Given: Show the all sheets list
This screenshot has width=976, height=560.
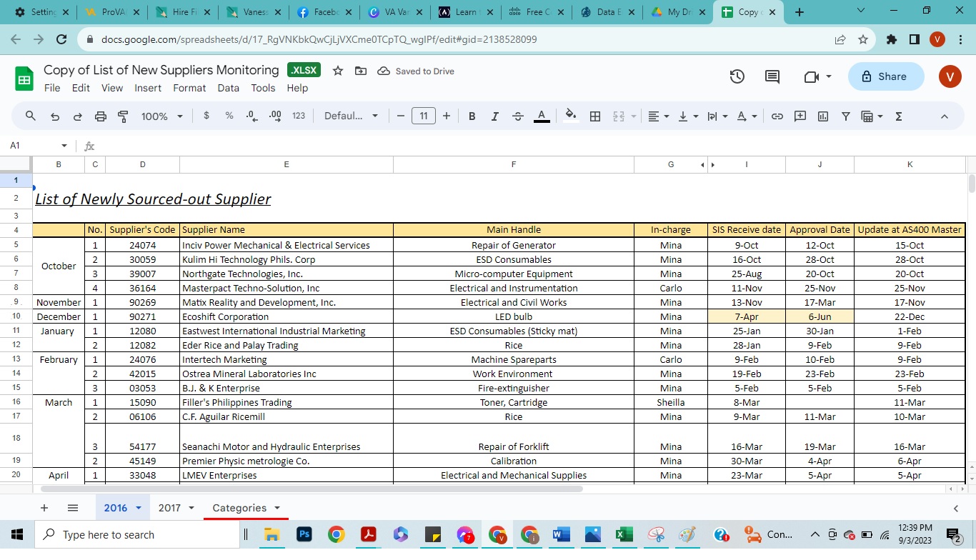Looking at the screenshot, I should (73, 508).
